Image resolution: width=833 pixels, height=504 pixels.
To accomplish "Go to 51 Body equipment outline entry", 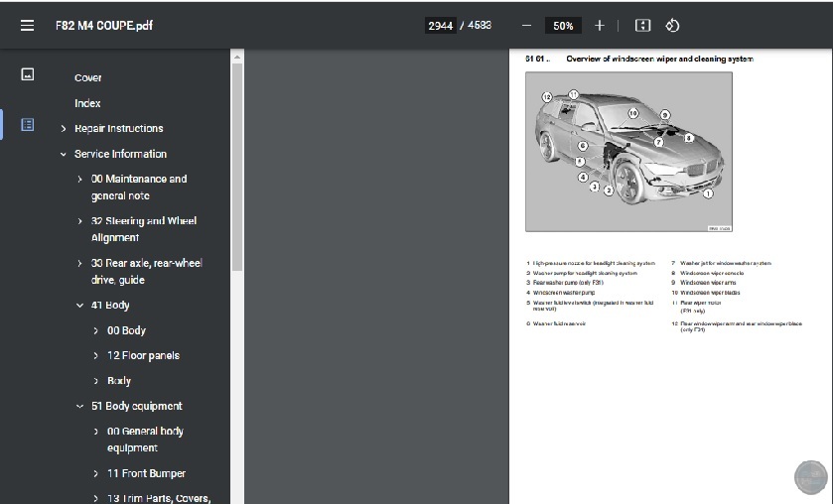I will pyautogui.click(x=137, y=407).
